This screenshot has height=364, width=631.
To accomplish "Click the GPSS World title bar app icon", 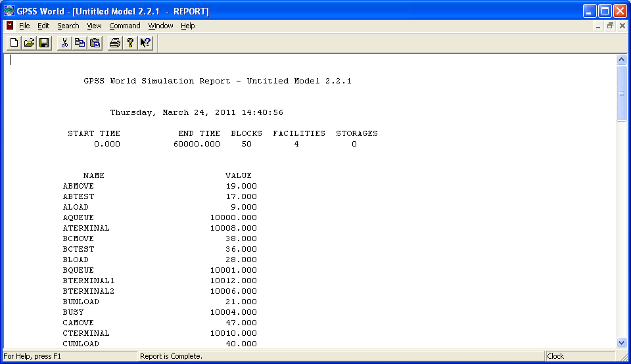I will click(x=9, y=11).
